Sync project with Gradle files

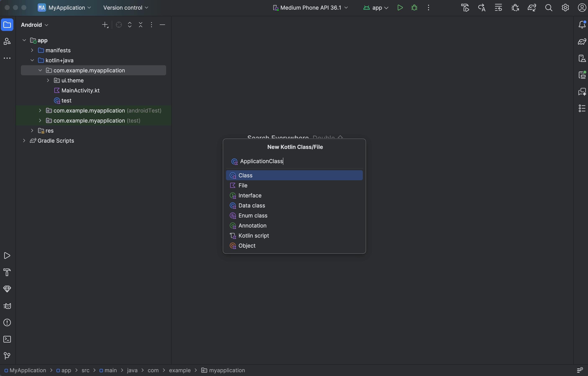click(x=532, y=8)
